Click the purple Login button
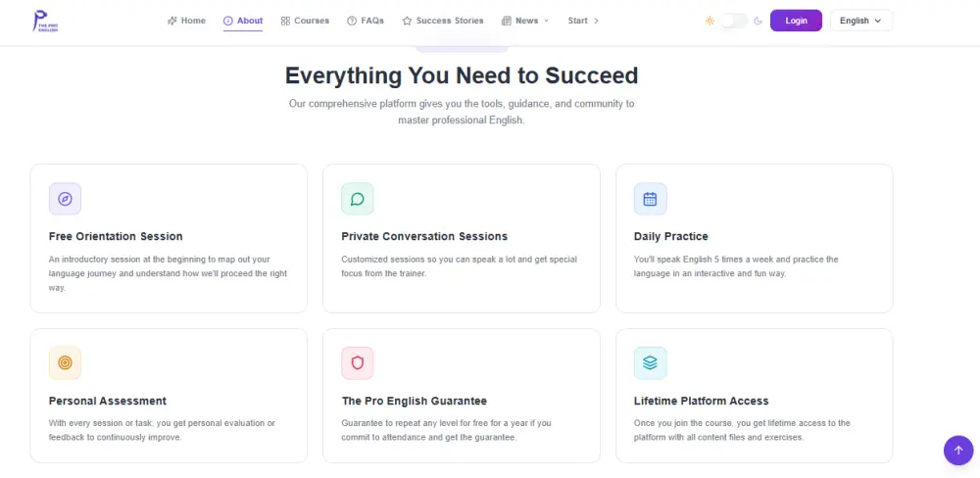The image size is (980, 478). (796, 21)
